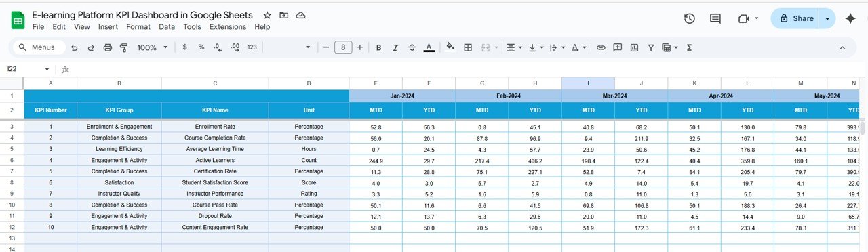The image size is (868, 252).
Task: Open the Extensions menu
Action: click(x=228, y=27)
